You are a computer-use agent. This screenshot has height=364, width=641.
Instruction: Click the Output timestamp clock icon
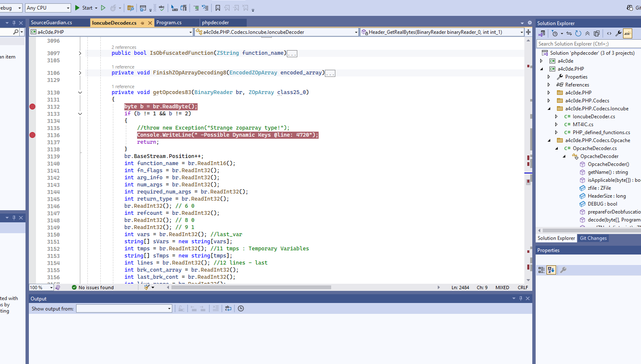[241, 308]
